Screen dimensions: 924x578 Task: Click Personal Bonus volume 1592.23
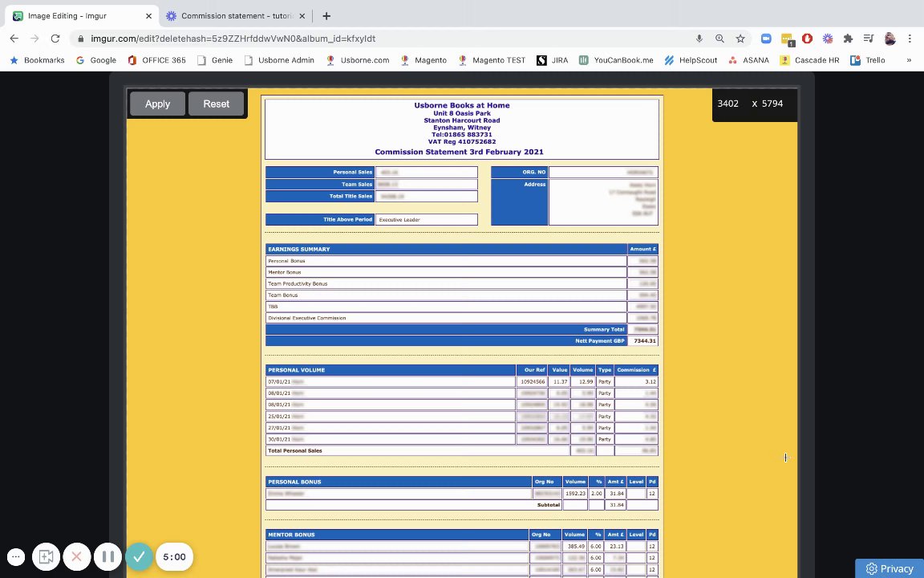pyautogui.click(x=575, y=494)
